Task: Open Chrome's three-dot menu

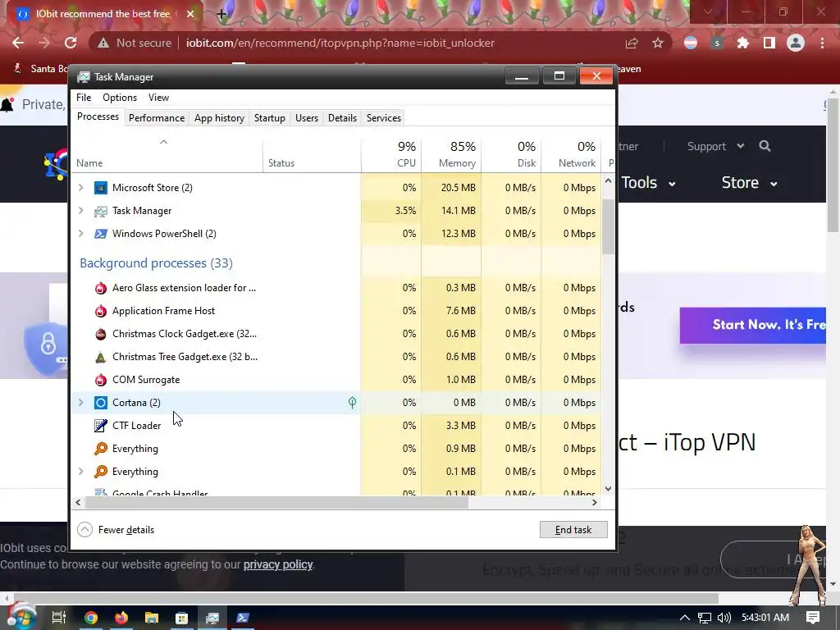Action: click(822, 43)
